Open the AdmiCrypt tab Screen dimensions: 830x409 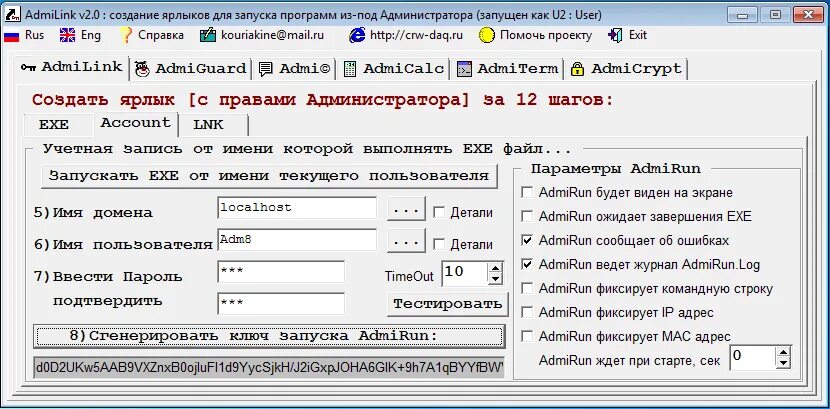626,69
